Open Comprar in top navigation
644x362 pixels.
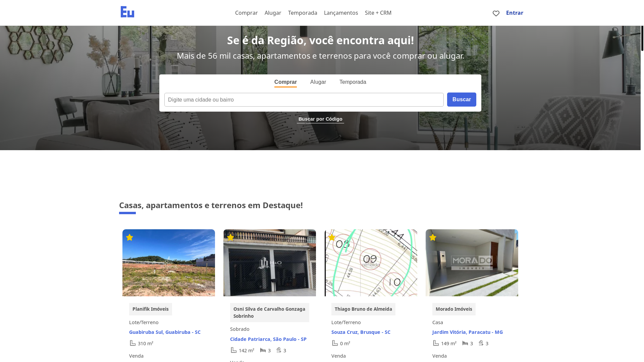[x=247, y=13]
